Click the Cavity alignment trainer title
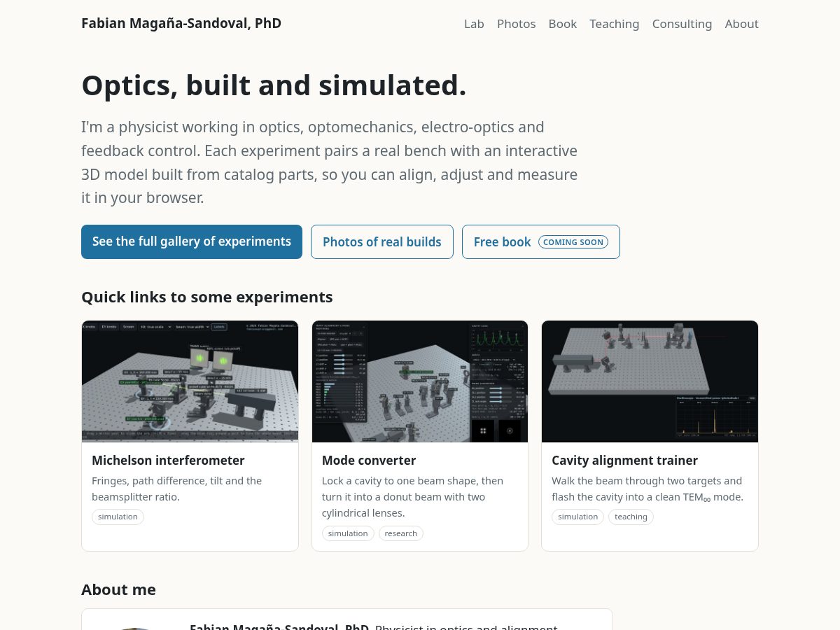Viewport: 840px width, 630px height. [625, 461]
